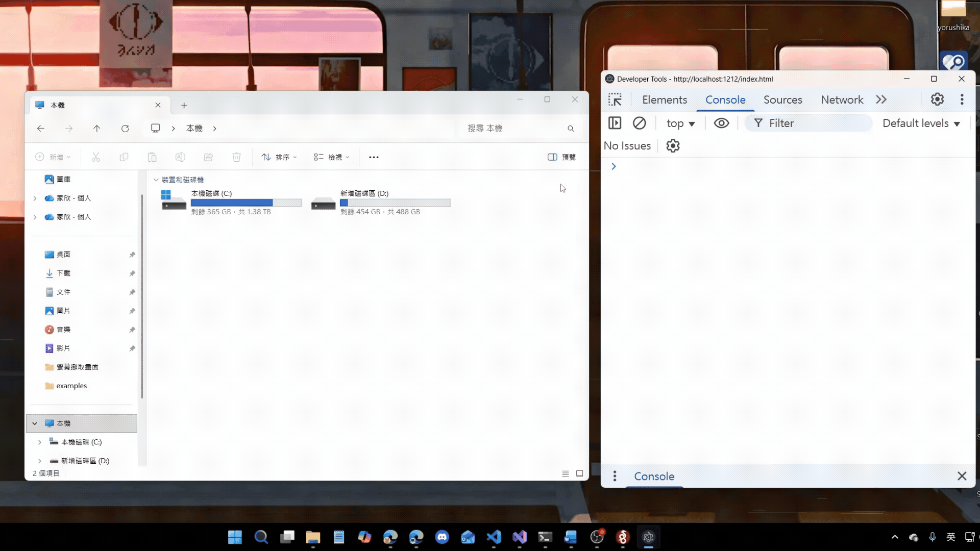Open the issues settings gear icon
The width and height of the screenshot is (980, 551).
(673, 146)
